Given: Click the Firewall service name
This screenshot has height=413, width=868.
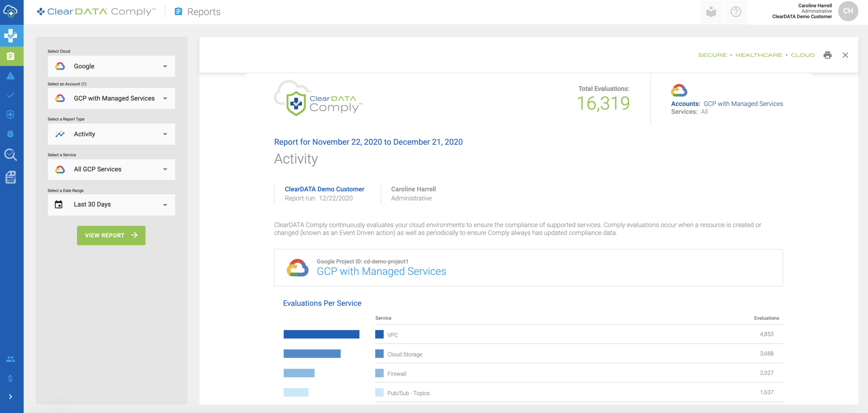Looking at the screenshot, I should click(x=397, y=374).
